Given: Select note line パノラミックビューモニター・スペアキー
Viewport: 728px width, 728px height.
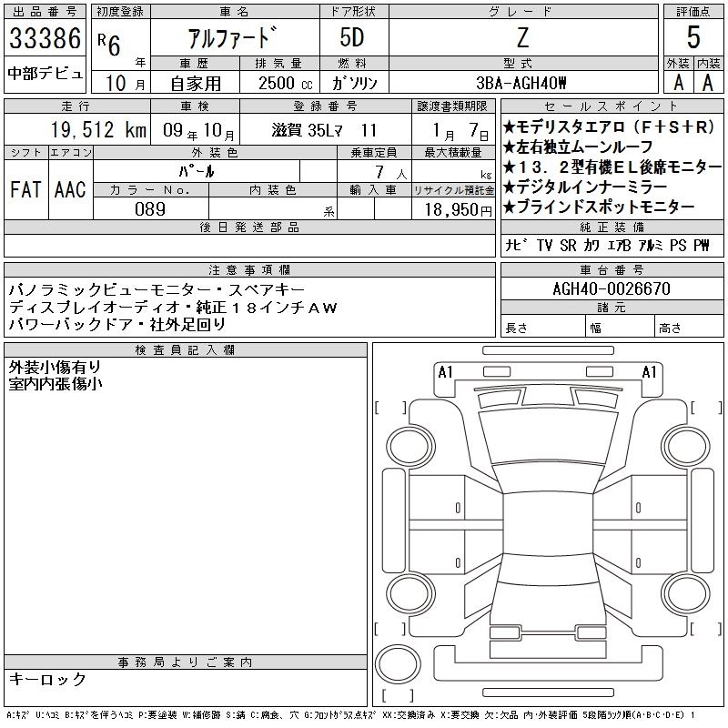Looking at the screenshot, I should click(x=157, y=289).
